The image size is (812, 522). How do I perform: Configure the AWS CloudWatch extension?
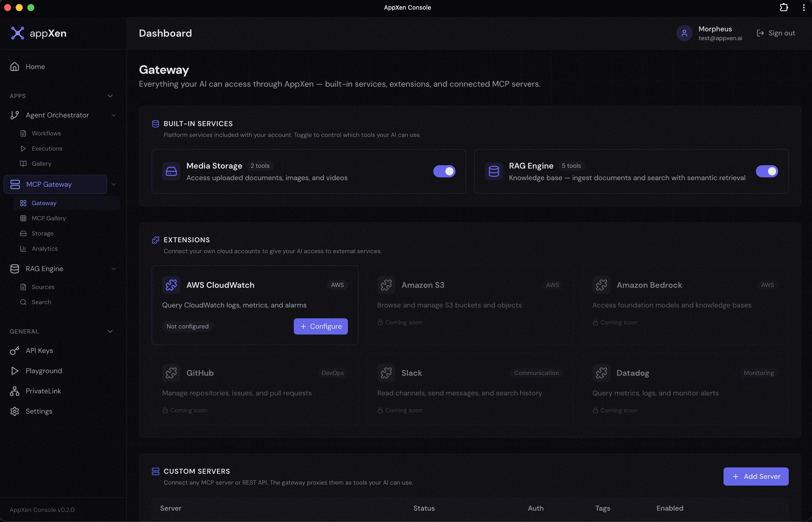point(320,326)
